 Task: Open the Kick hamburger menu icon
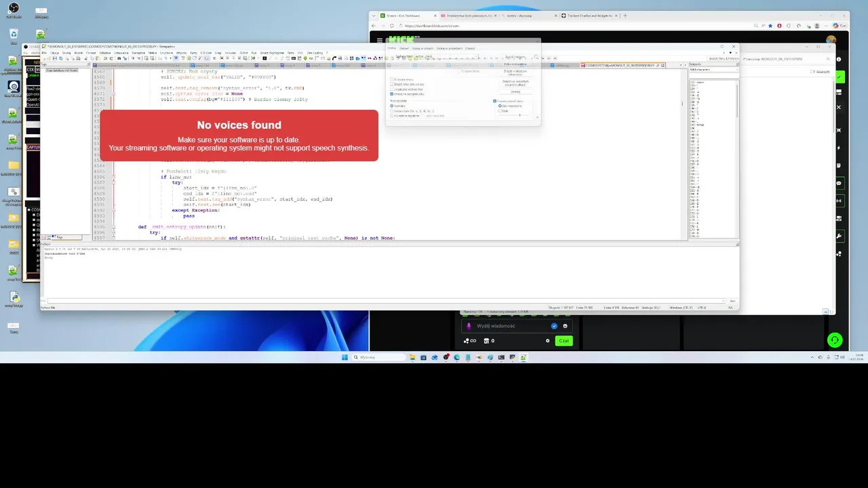click(380, 41)
